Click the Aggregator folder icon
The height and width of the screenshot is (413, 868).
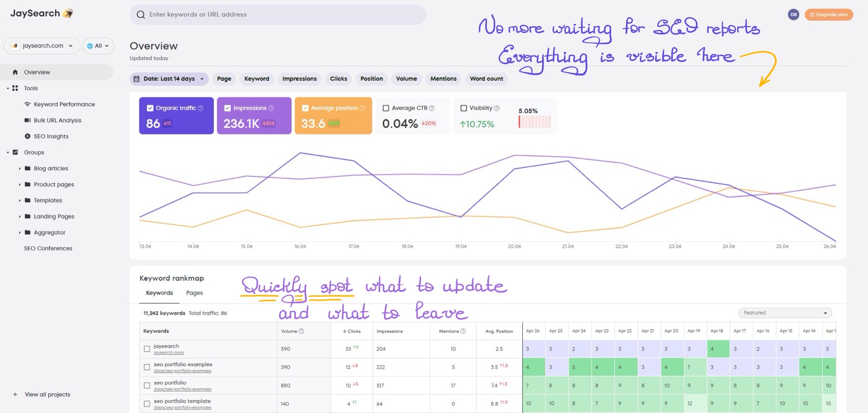(x=28, y=233)
